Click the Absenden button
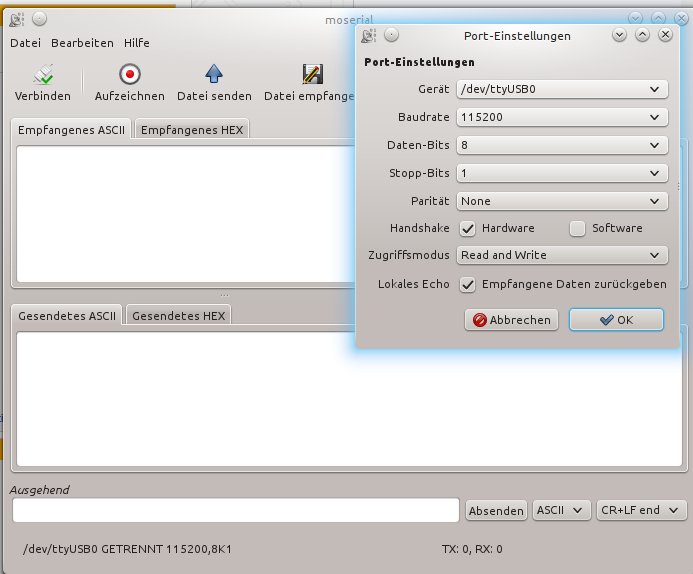693x574 pixels. [x=496, y=511]
